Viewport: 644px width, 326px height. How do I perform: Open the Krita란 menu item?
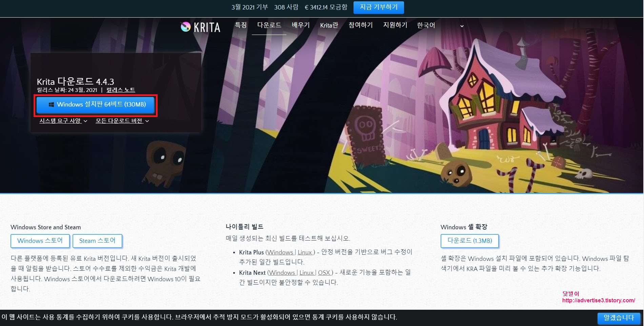click(x=329, y=25)
